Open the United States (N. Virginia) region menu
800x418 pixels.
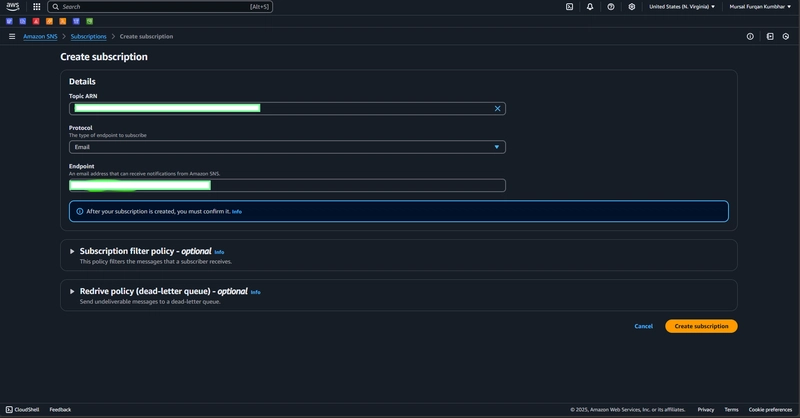tap(682, 7)
